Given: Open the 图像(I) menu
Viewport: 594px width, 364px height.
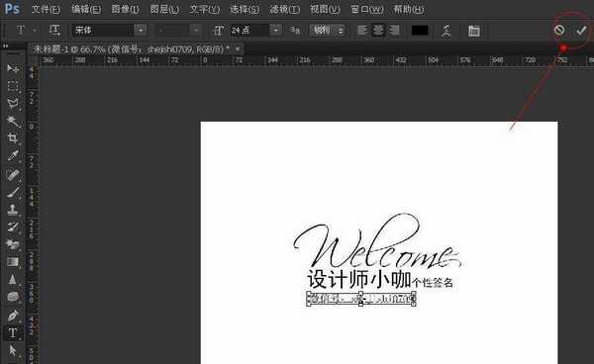Looking at the screenshot, I should coord(125,9).
